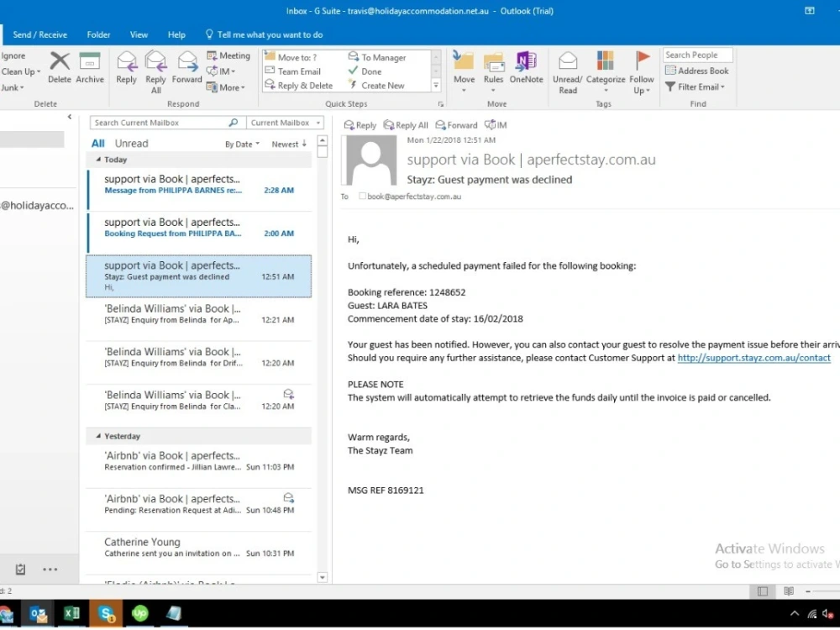Open the By Date arrangement dropdown
The image size is (840, 630).
coord(242,144)
